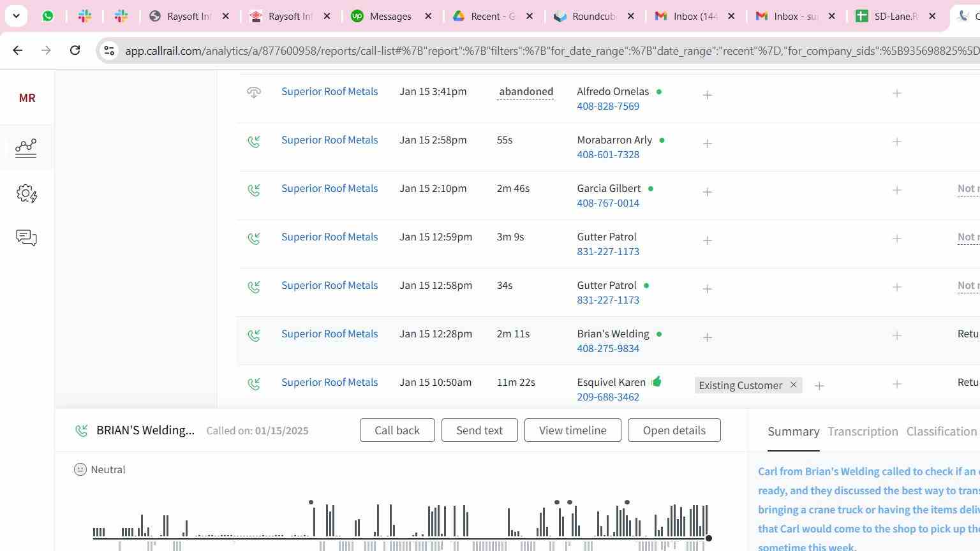Click abandoned call icon for Alfredo Ornelas

pos(254,92)
